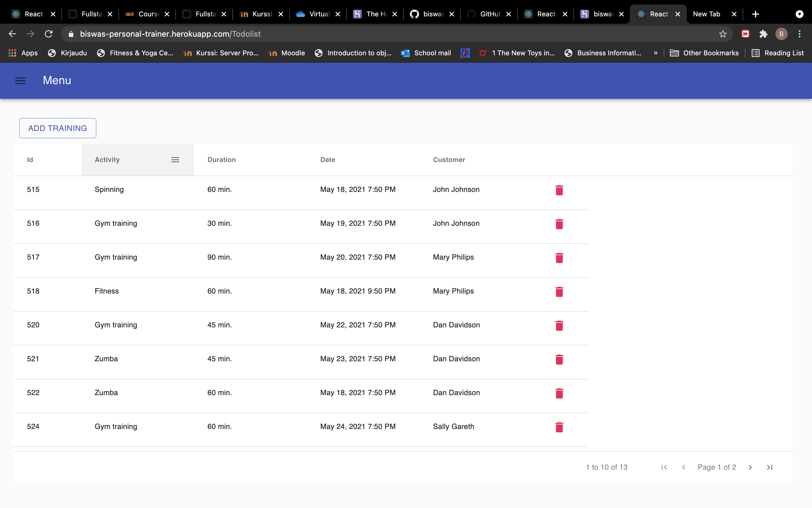Image resolution: width=812 pixels, height=508 pixels.
Task: Jump to the first table page
Action: click(664, 467)
